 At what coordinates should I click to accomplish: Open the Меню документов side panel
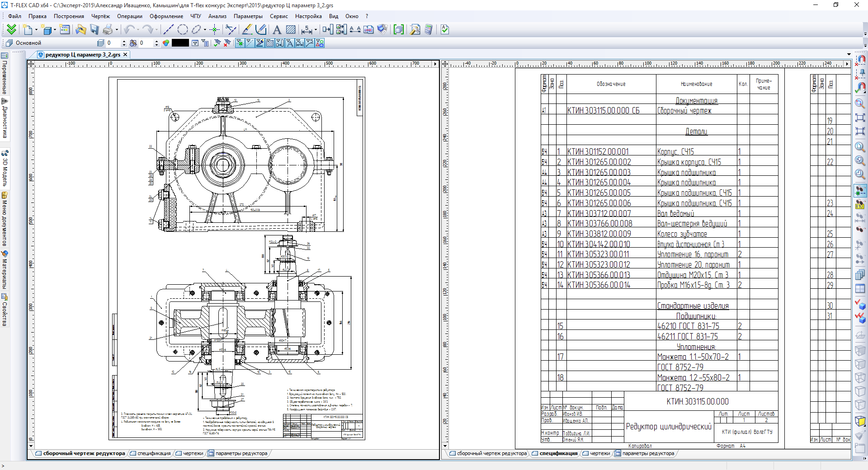point(5,219)
